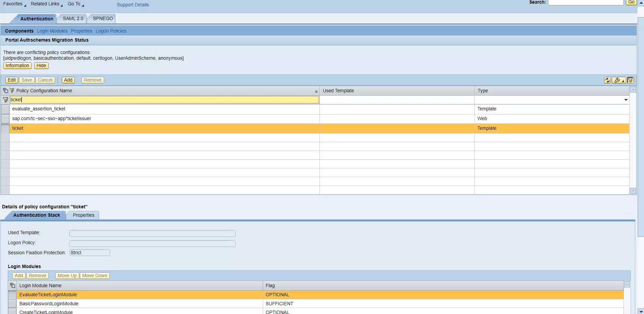Image resolution: width=644 pixels, height=314 pixels.
Task: Click the filter icon beside Policy Configuration Name header
Action: point(12,90)
